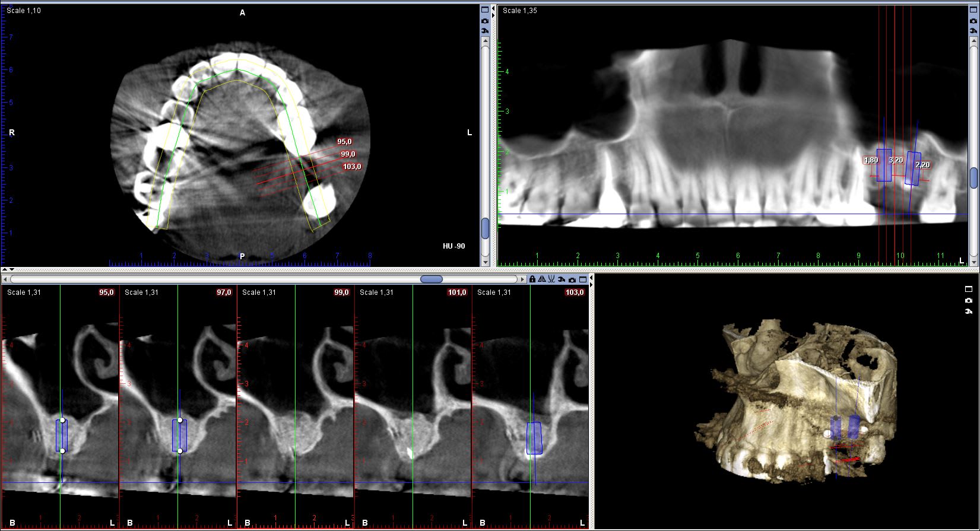Click axial view scrollbar up arrow

[x=485, y=41]
